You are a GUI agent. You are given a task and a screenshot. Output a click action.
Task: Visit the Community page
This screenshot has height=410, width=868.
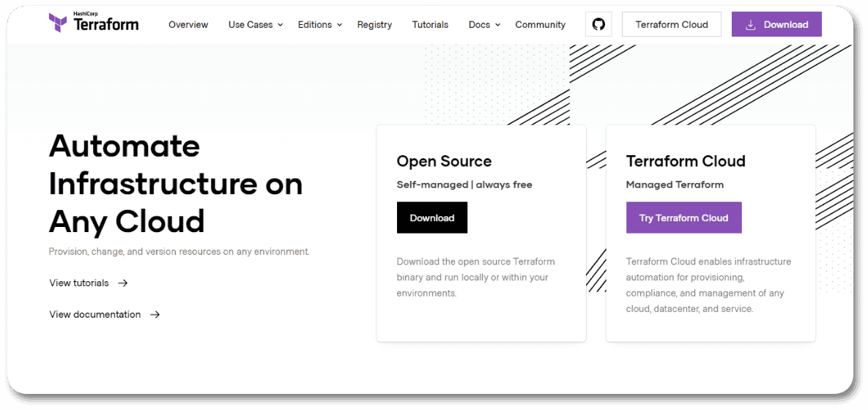[x=541, y=24]
